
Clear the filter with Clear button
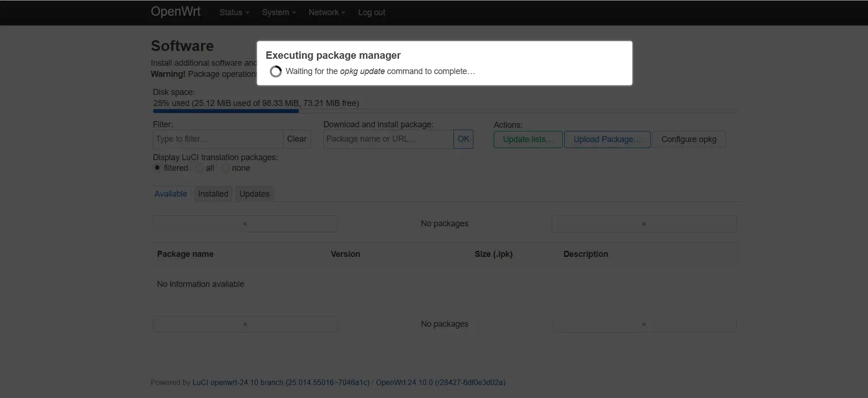tap(296, 139)
